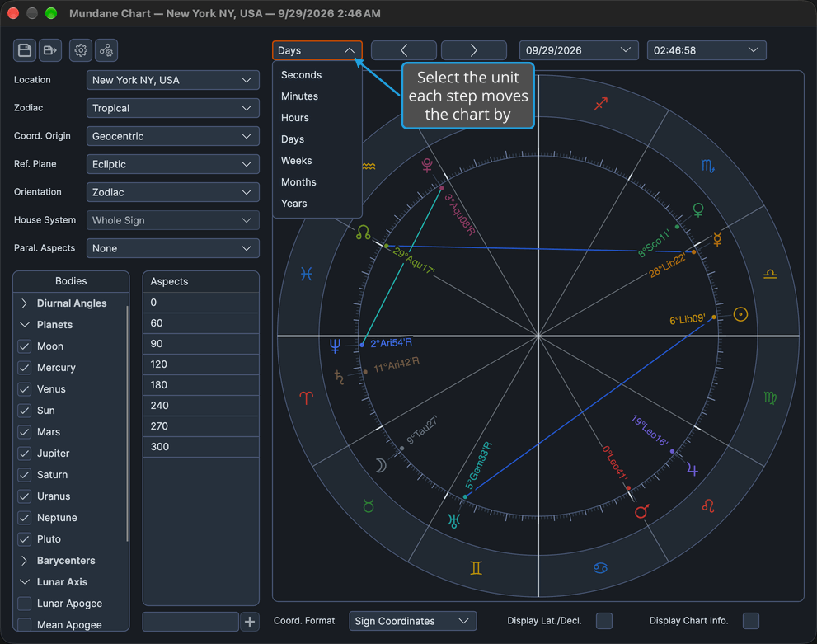Open the time 02:46:58 dropdown
The image size is (817, 644).
[707, 50]
